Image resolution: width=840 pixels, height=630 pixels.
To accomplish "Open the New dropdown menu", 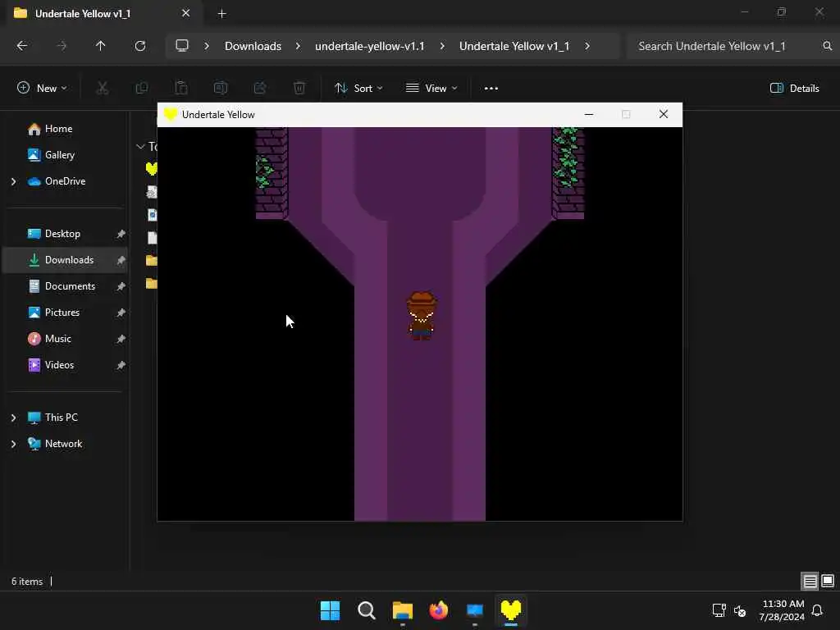I will [43, 89].
